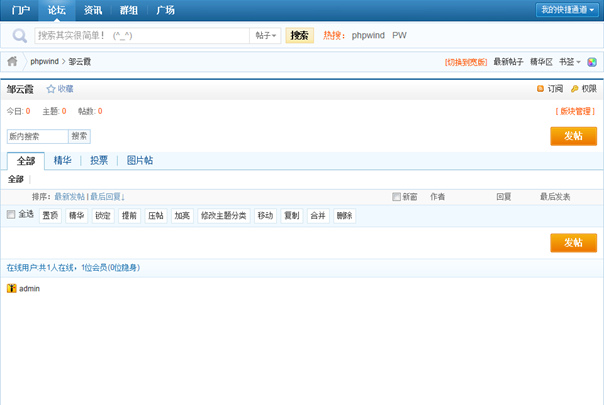Open the colorful skin switcher icon
The image size is (604, 405).
pos(592,62)
